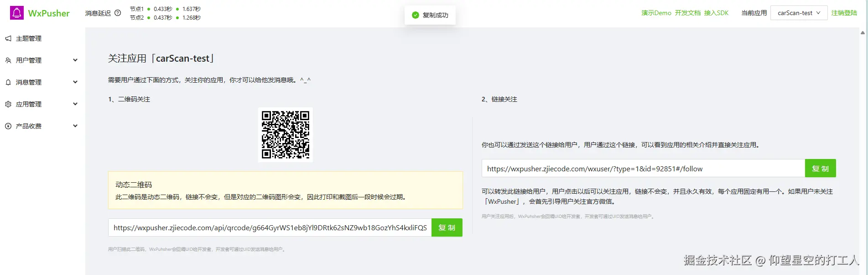Open the 消息管理 sidebar menu
Screen dimensions: 868x275
[42, 82]
